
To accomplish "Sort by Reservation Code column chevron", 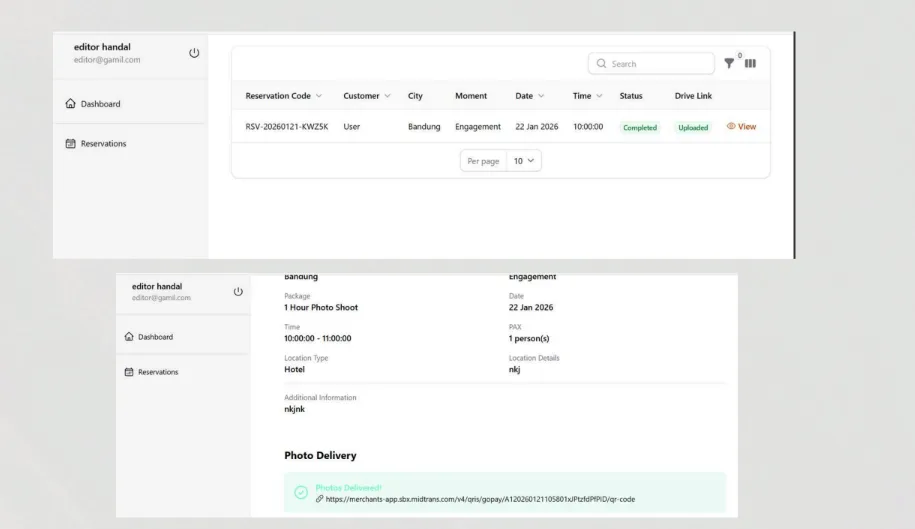I will [x=319, y=96].
